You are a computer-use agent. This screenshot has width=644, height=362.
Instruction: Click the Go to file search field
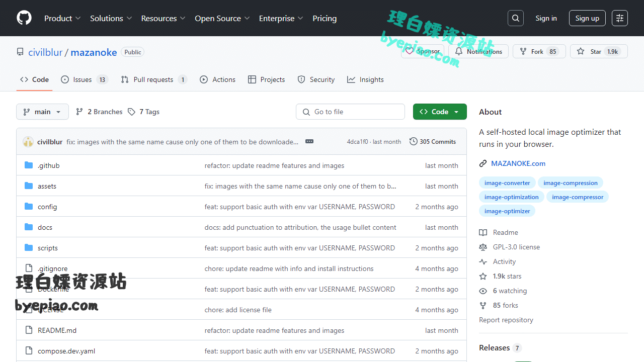click(x=350, y=112)
